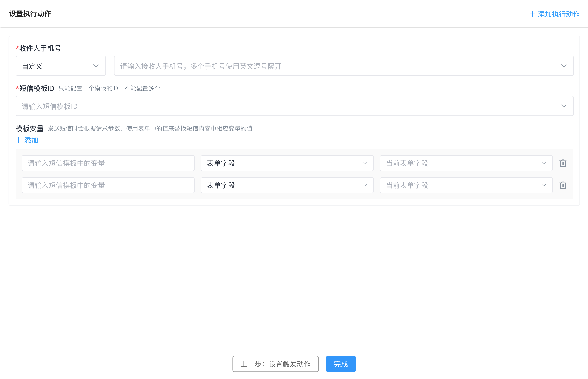Image resolution: width=588 pixels, height=379 pixels.
Task: Click chevron arrow in recipient phone number field
Action: (x=564, y=66)
